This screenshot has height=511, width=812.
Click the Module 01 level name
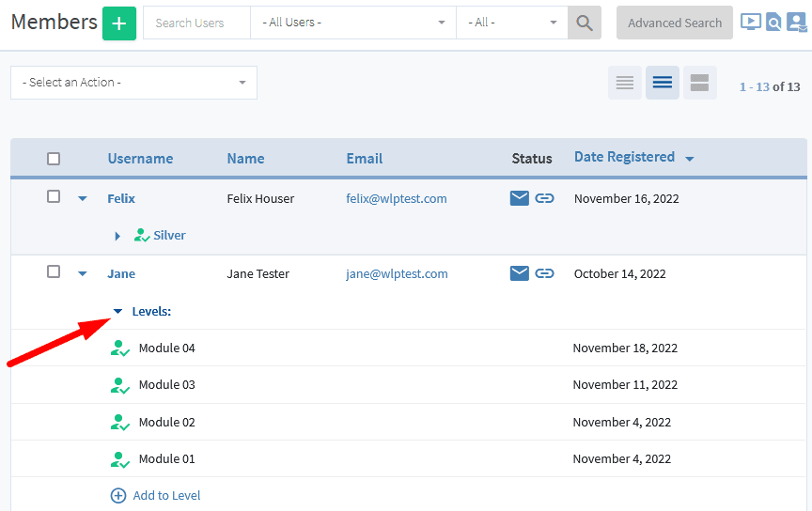(166, 458)
